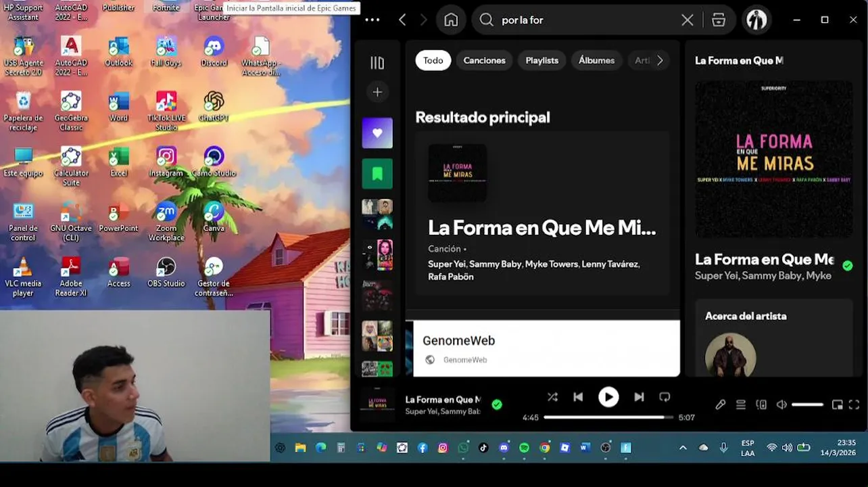Click the Spotify back arrow
Image resolution: width=868 pixels, height=487 pixels.
coord(402,20)
